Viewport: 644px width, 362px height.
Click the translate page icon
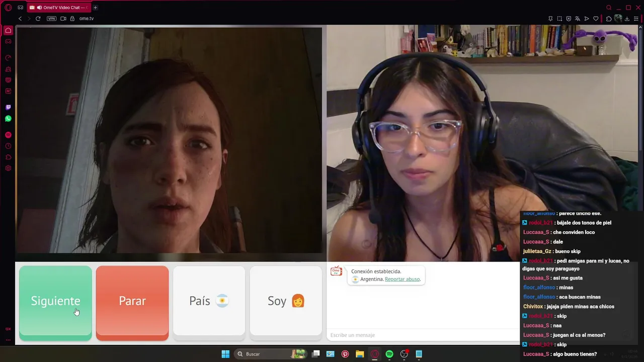578,19
